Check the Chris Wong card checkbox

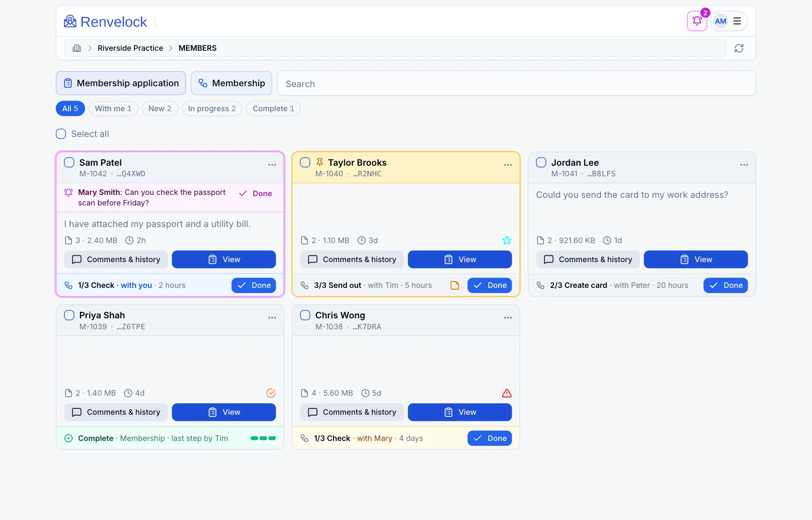305,315
